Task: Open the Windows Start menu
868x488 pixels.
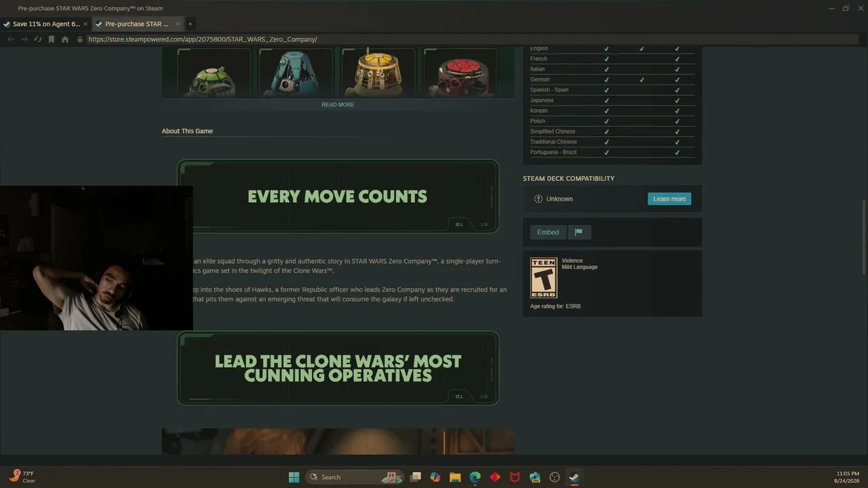Action: coord(294,477)
